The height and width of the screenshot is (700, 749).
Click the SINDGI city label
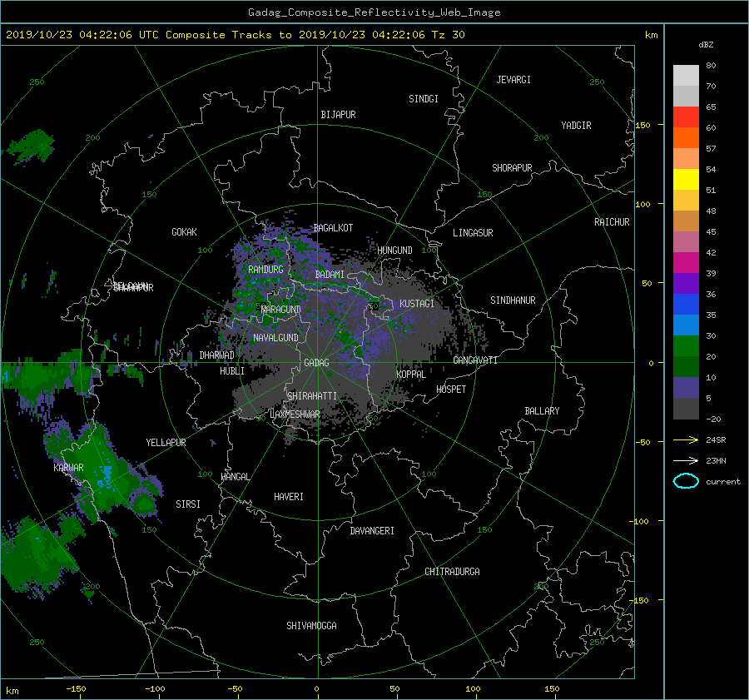424,99
